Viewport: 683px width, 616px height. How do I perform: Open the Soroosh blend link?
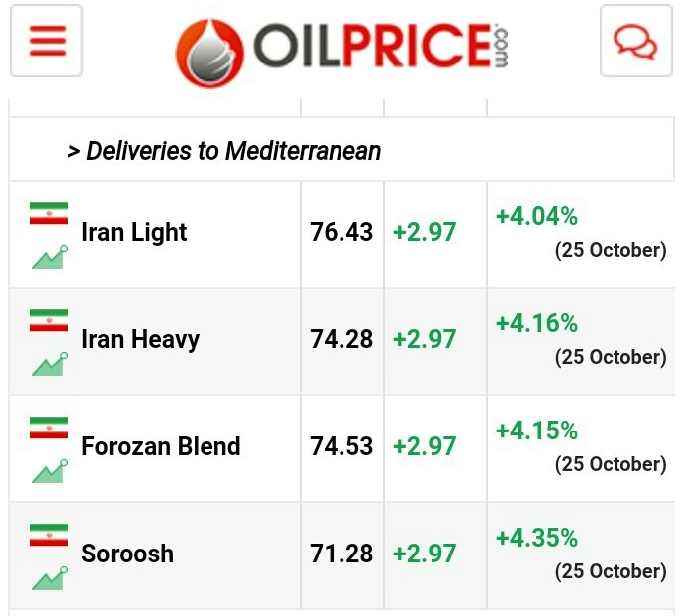click(127, 554)
